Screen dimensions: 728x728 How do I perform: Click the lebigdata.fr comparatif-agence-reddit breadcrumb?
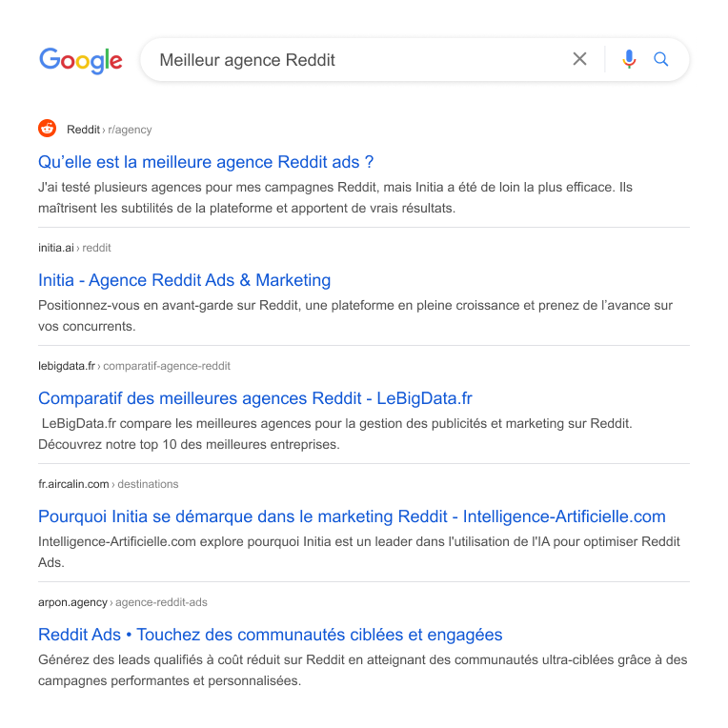pos(134,366)
